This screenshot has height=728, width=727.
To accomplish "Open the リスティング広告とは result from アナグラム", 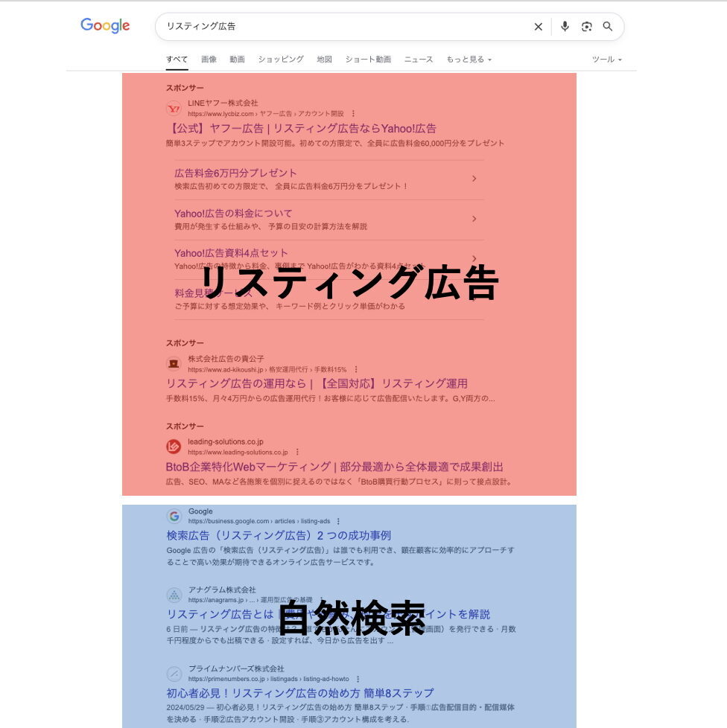I will click(x=328, y=614).
